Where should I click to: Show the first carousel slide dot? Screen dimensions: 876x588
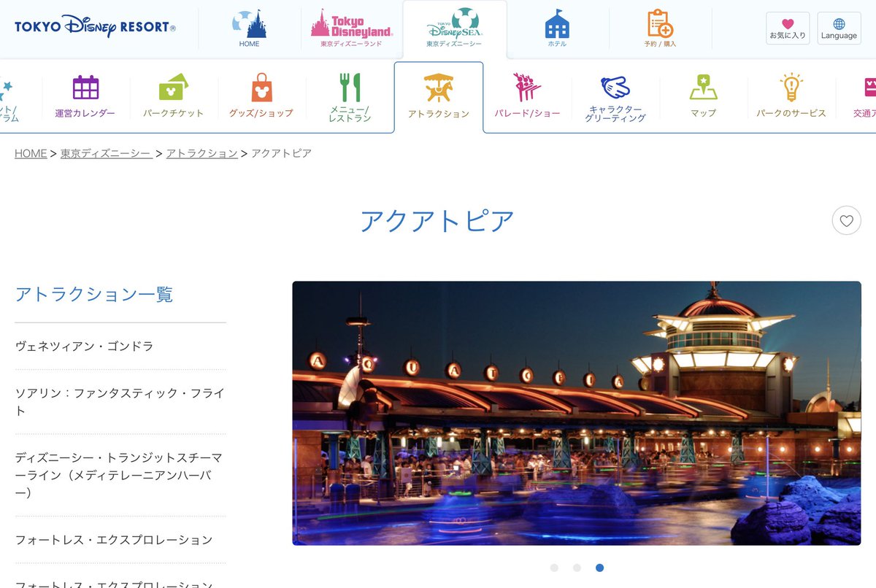[554, 568]
